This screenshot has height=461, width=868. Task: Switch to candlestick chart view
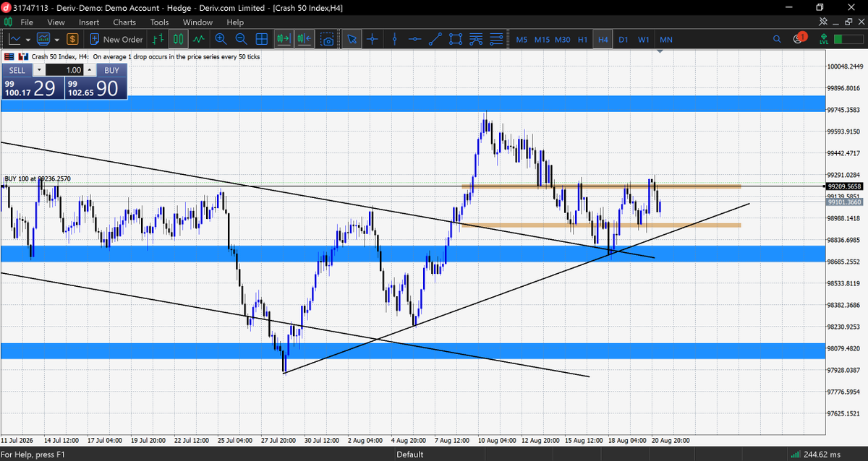pyautogui.click(x=178, y=39)
